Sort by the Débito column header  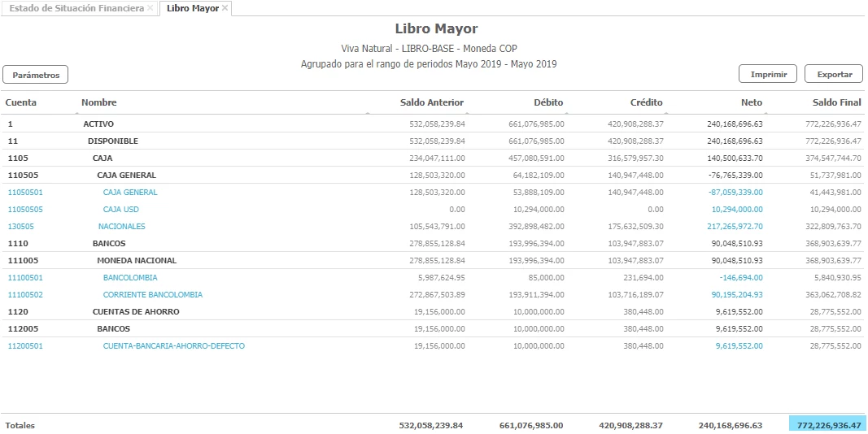pyautogui.click(x=547, y=102)
